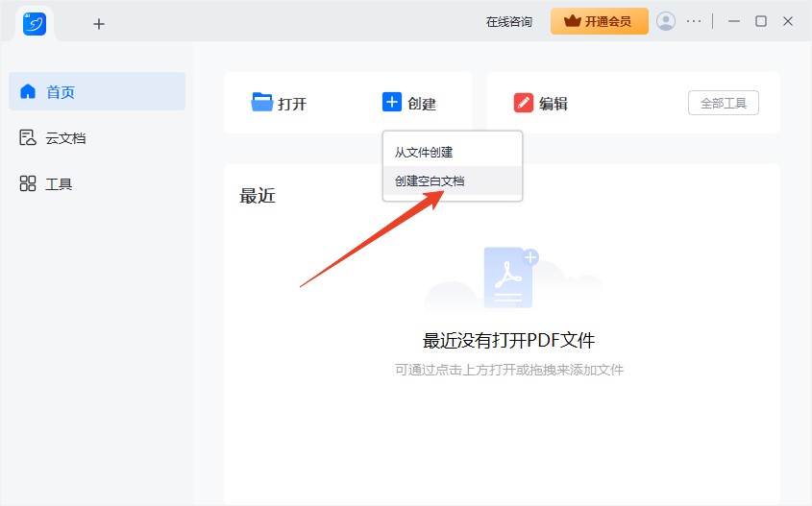The width and height of the screenshot is (812, 506).
Task: Minimize the window
Action: (734, 21)
